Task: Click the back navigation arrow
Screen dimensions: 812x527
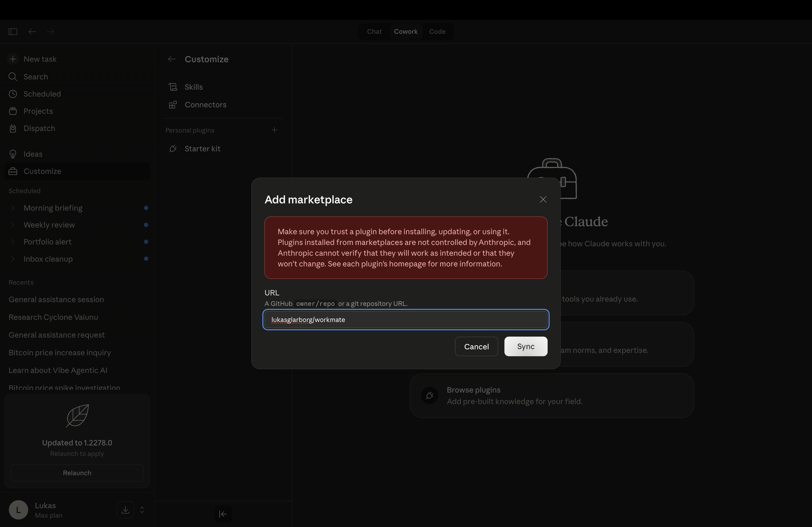Action: click(x=32, y=31)
